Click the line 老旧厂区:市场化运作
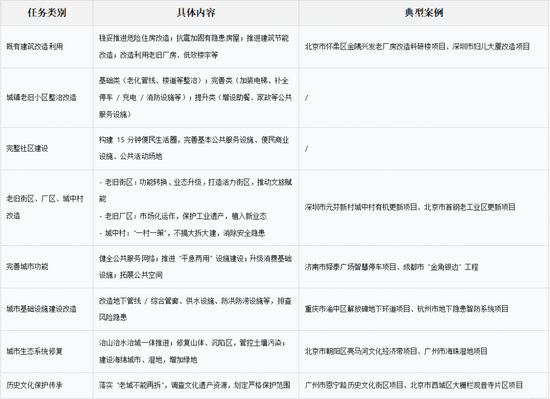This screenshot has width=550, height=399. tap(183, 216)
